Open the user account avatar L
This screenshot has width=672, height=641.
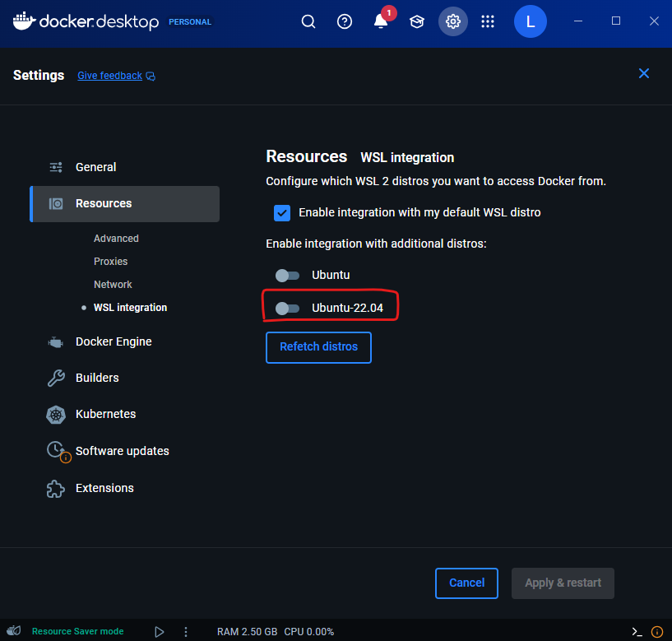pyautogui.click(x=531, y=21)
